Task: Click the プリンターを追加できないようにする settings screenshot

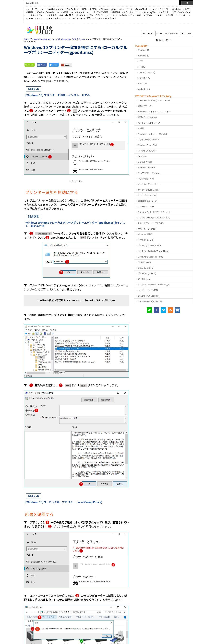Action: pyautogui.click(x=77, y=439)
